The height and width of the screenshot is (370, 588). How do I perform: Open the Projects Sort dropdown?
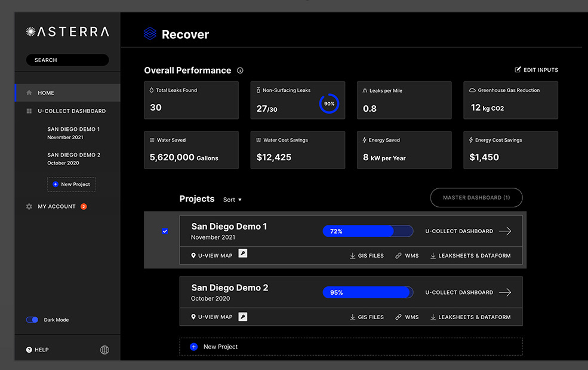coord(232,200)
